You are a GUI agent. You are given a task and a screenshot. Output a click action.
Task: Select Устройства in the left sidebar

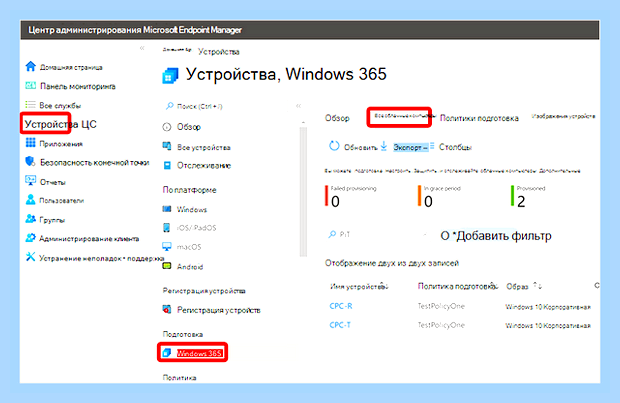point(60,124)
